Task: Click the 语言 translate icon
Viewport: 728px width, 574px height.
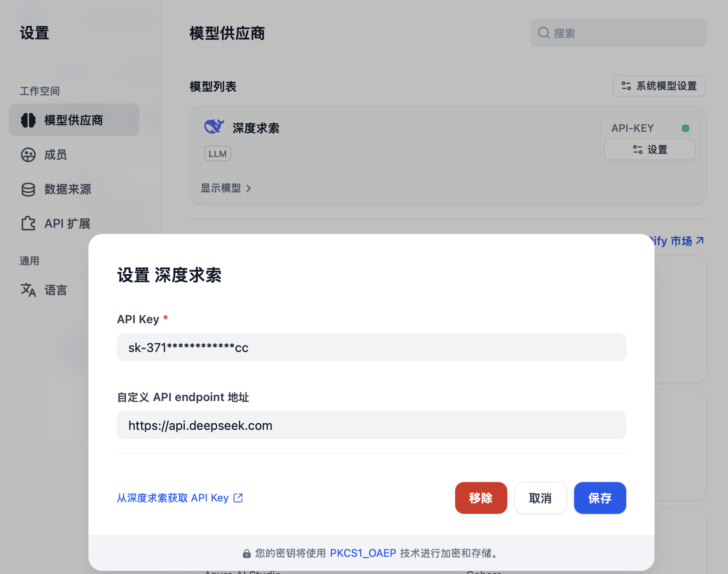Action: tap(28, 290)
